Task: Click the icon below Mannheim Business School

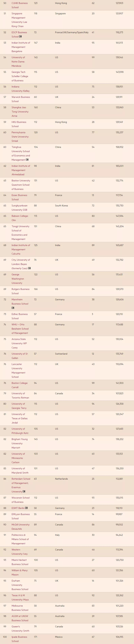Action: pyautogui.click(x=13, y=308)
